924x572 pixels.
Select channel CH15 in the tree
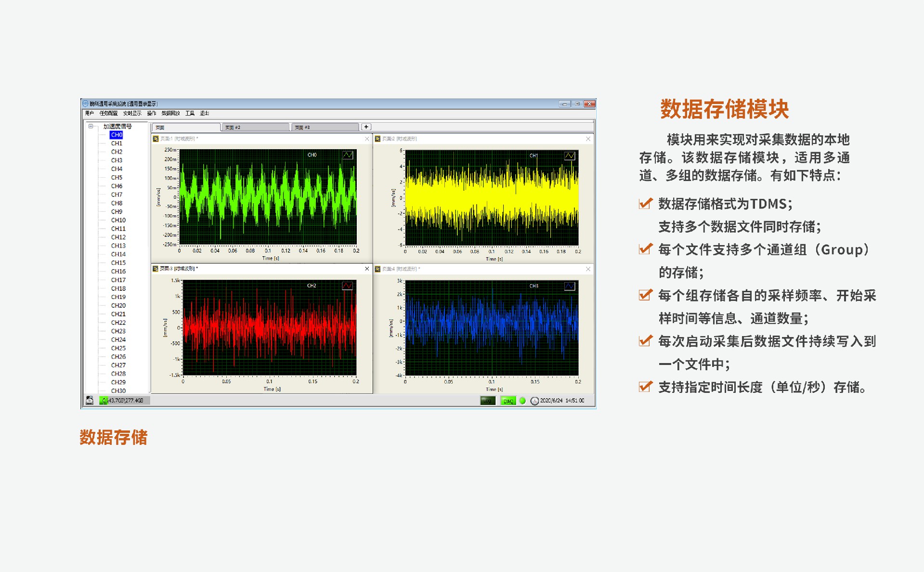[118, 263]
